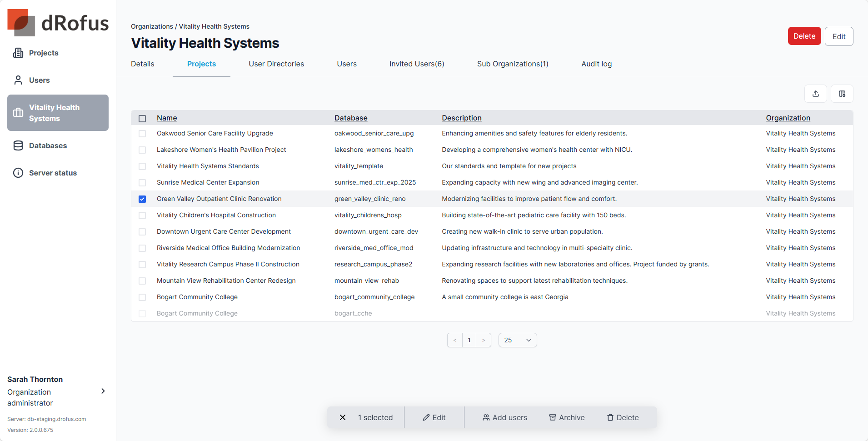Open Projects in the sidebar
Viewport: 868px width, 441px height.
click(44, 53)
